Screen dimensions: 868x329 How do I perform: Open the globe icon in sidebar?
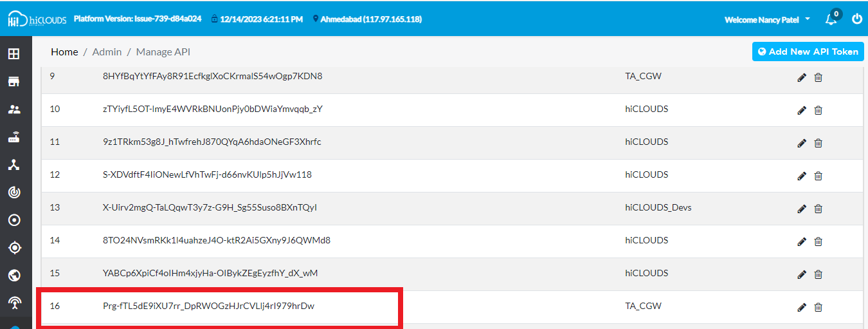click(x=14, y=276)
